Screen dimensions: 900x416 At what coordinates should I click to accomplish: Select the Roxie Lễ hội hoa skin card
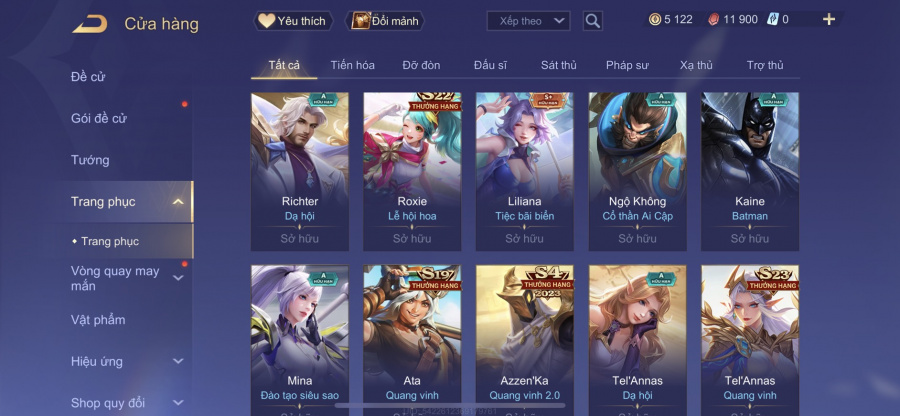(x=412, y=172)
